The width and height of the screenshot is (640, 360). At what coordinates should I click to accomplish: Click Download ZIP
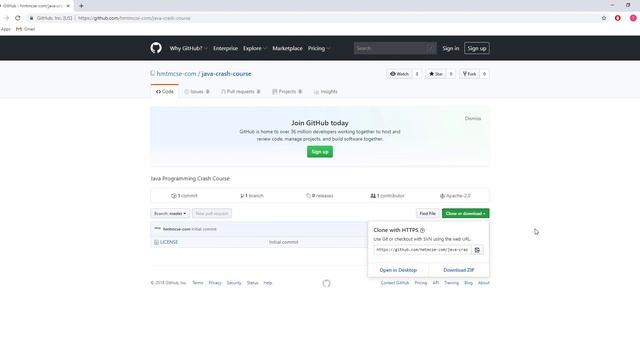[459, 270]
